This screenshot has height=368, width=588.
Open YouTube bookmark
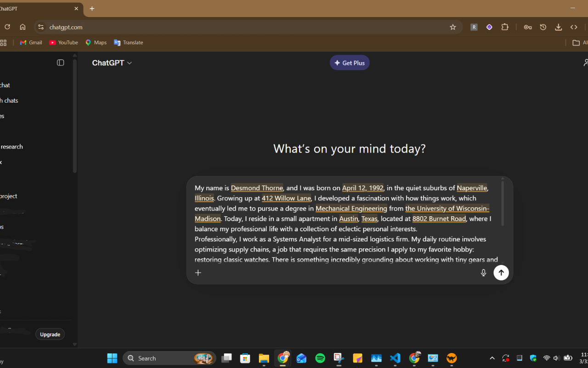63,43
